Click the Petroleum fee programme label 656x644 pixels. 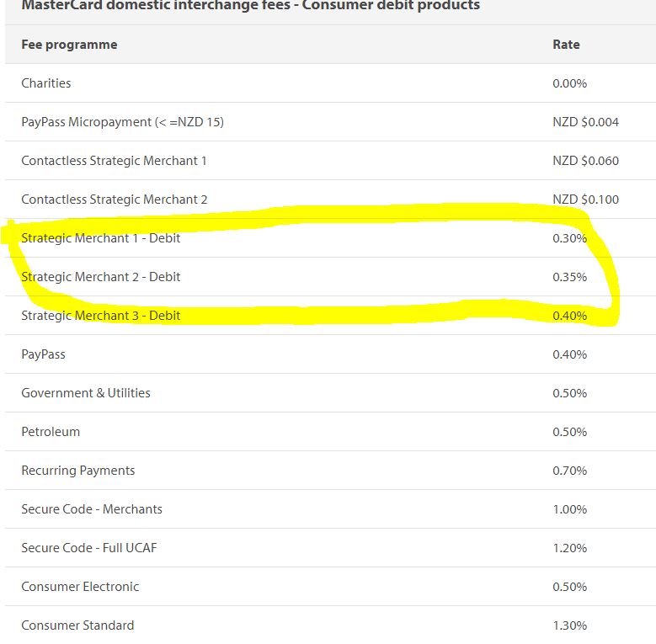[x=51, y=432]
